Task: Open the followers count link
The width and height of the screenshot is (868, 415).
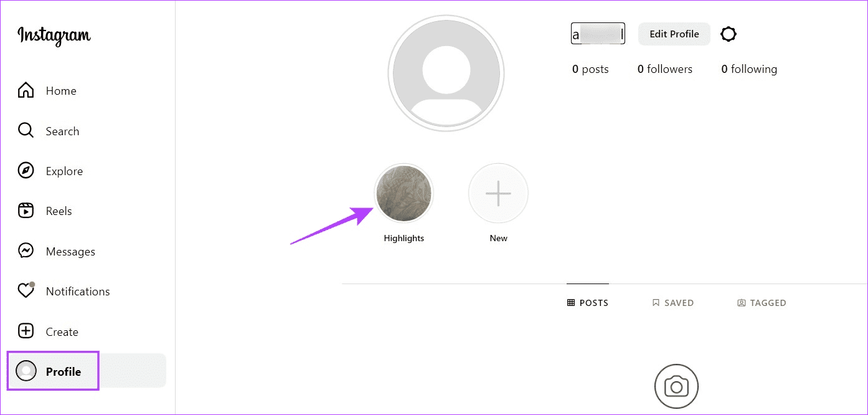Action: click(x=665, y=69)
